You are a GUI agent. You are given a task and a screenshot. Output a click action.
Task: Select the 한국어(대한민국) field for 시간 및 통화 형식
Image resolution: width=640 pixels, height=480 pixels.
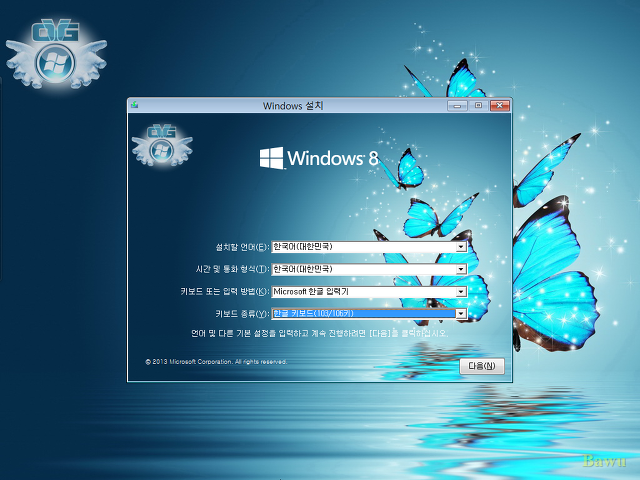click(369, 269)
